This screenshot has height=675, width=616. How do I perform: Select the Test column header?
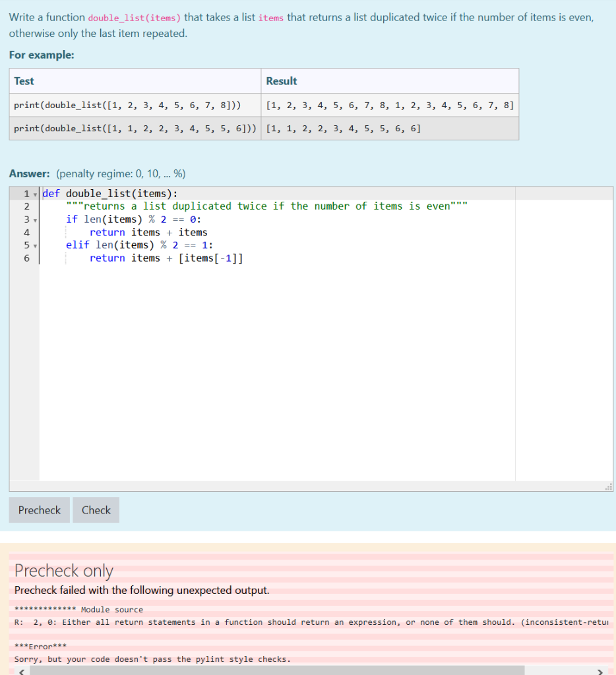tap(24, 80)
